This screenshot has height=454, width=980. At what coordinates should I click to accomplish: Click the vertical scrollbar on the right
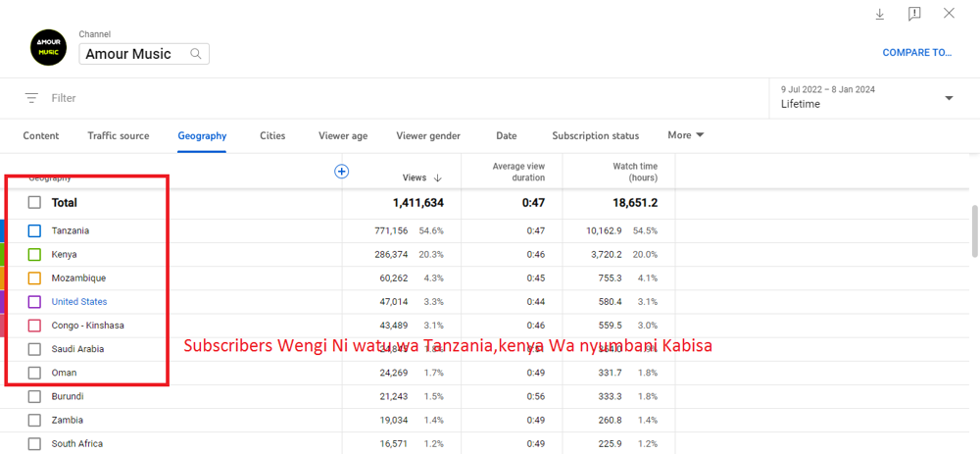[x=973, y=230]
